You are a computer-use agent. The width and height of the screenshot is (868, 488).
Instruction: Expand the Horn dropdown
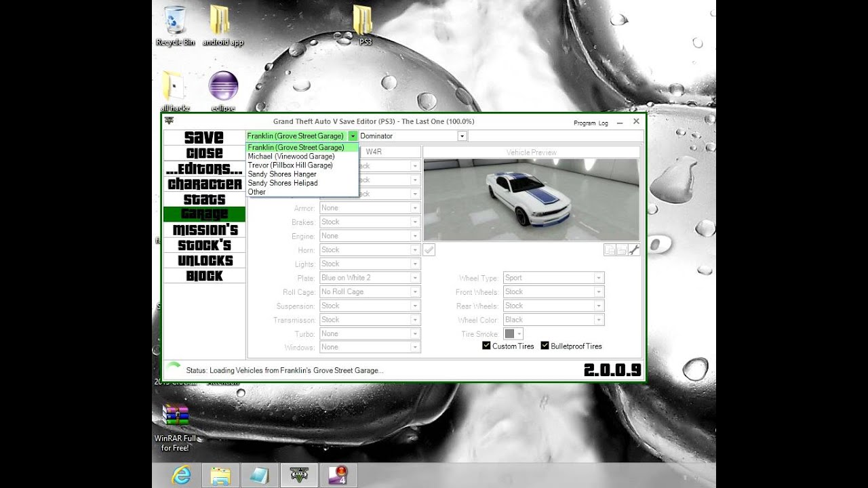[370, 250]
